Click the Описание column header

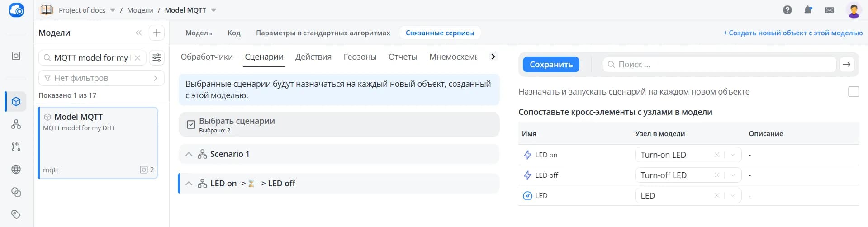click(x=766, y=134)
